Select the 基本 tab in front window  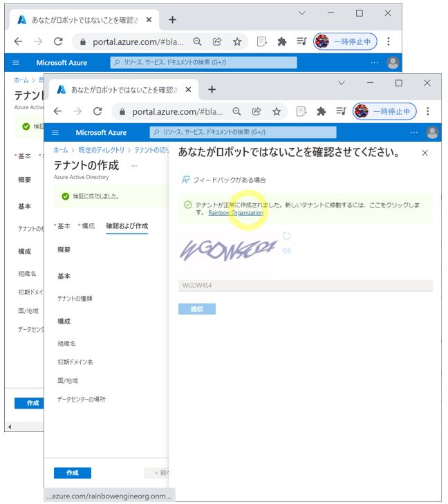(64, 226)
